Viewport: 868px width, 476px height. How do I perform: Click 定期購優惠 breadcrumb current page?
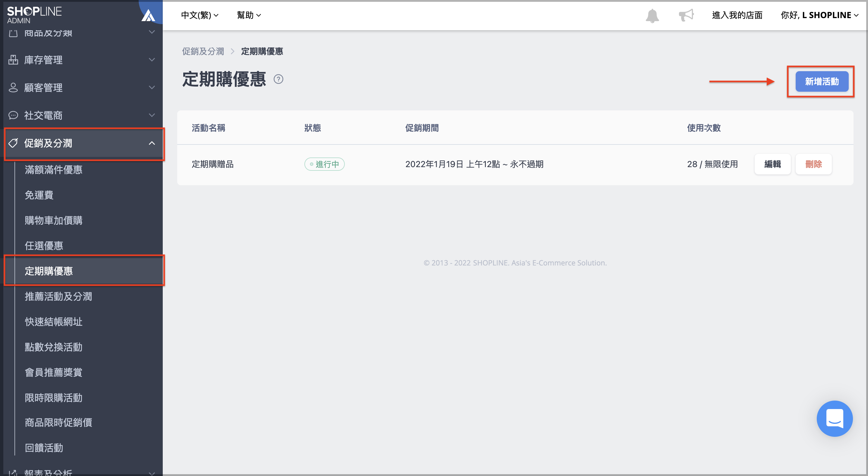tap(262, 51)
